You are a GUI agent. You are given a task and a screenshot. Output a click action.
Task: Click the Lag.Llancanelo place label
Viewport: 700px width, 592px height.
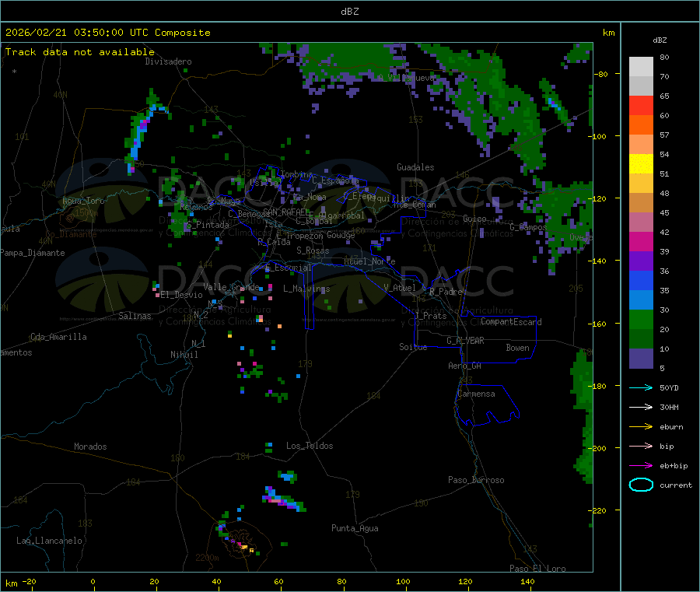[49, 541]
